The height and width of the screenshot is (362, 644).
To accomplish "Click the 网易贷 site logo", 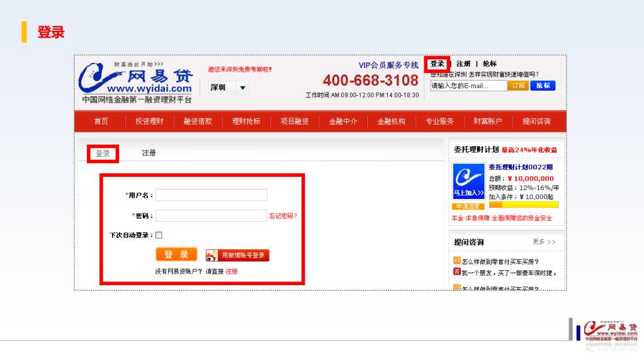I will (135, 82).
